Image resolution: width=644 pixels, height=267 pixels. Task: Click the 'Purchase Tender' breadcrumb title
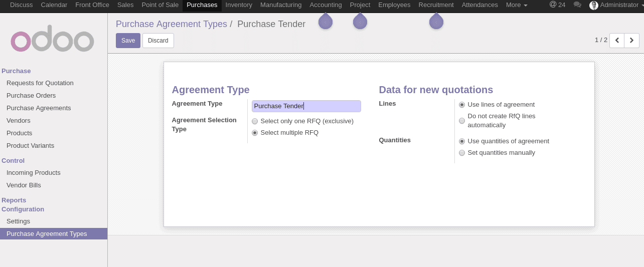click(271, 24)
